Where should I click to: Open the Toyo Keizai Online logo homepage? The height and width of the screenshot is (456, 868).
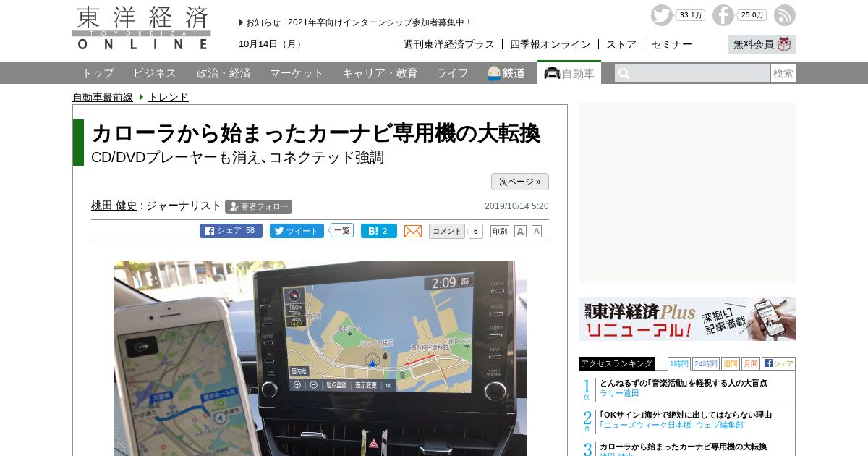point(142,28)
